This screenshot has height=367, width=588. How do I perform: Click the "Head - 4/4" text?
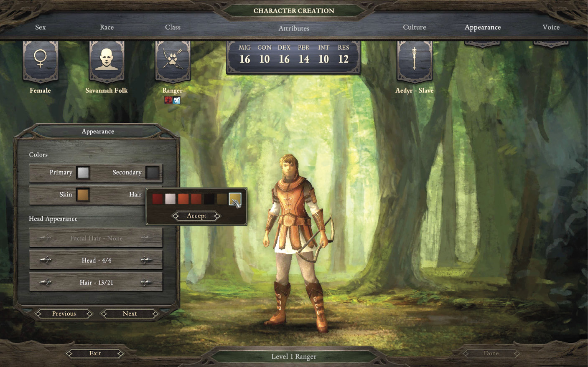tap(97, 261)
